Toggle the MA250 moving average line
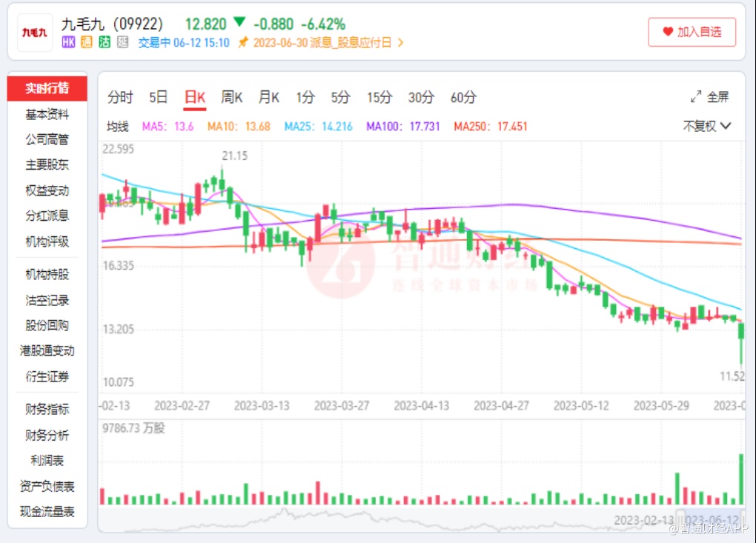Viewport: 756px width, 543px height. [x=491, y=127]
